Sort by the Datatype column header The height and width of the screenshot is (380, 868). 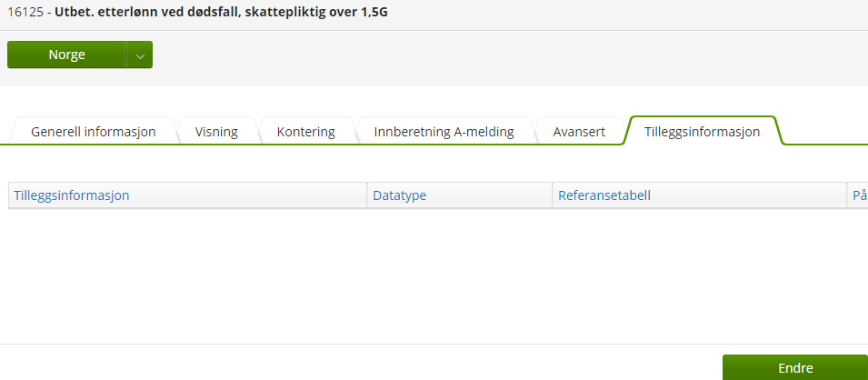click(x=400, y=195)
